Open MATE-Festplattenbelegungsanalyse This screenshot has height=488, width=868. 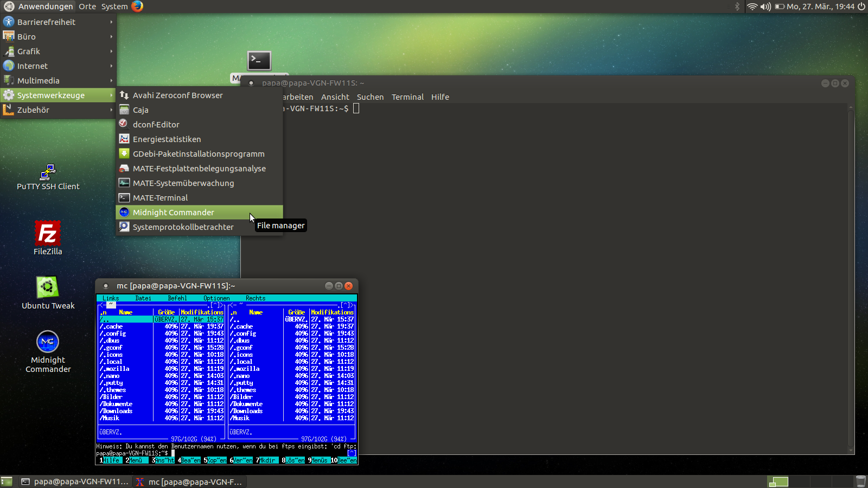pyautogui.click(x=200, y=168)
